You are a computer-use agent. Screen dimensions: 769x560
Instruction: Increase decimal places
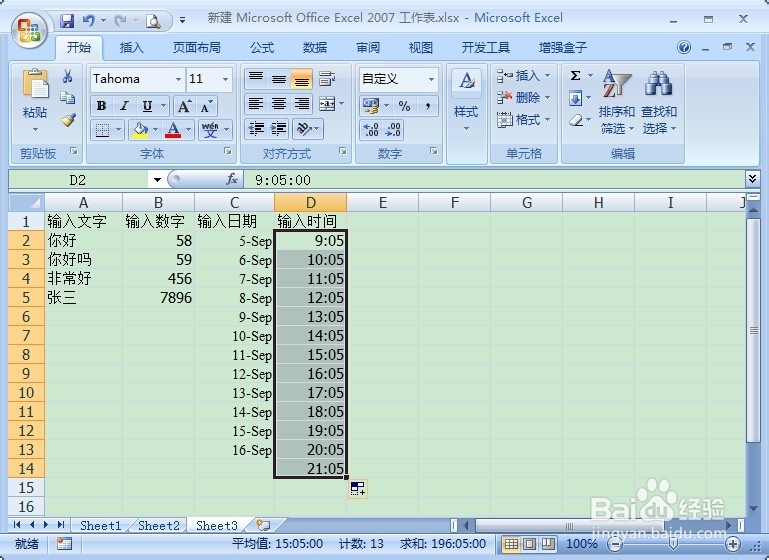[371, 130]
